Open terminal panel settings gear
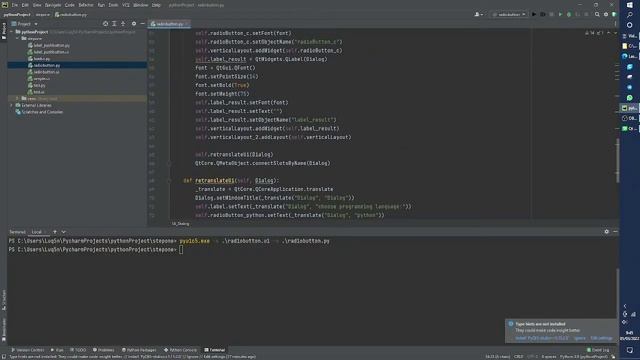Image resolution: width=640 pixels, height=360 pixels. pos(607,231)
